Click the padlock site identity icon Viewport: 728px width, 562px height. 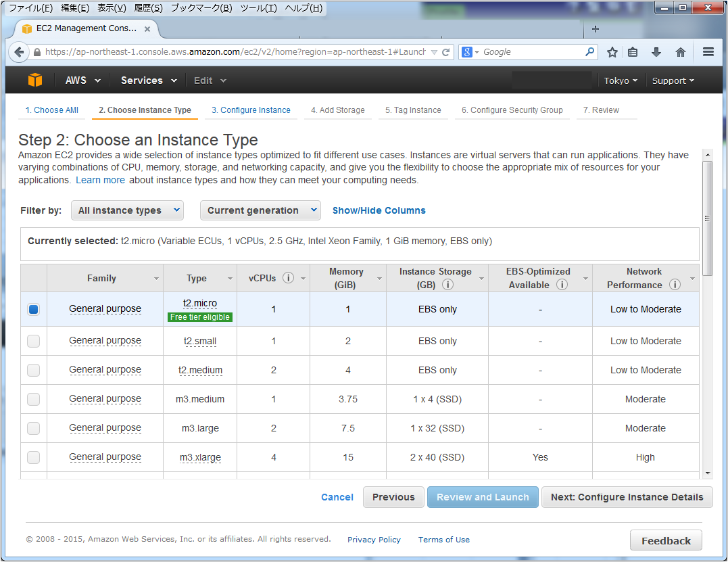[37, 52]
